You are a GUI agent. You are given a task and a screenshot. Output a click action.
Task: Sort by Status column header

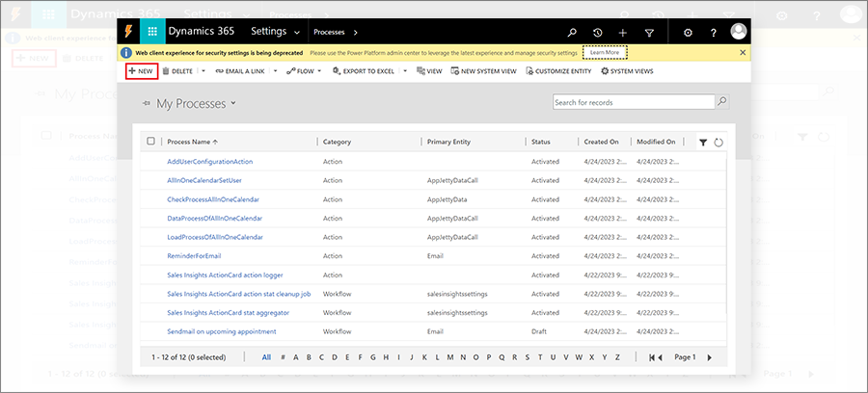click(x=541, y=142)
